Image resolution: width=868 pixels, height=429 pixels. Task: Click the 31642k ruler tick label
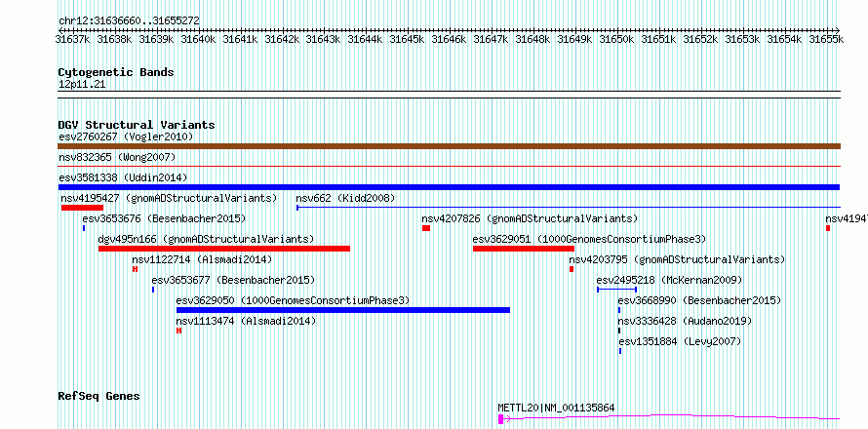pyautogui.click(x=282, y=39)
